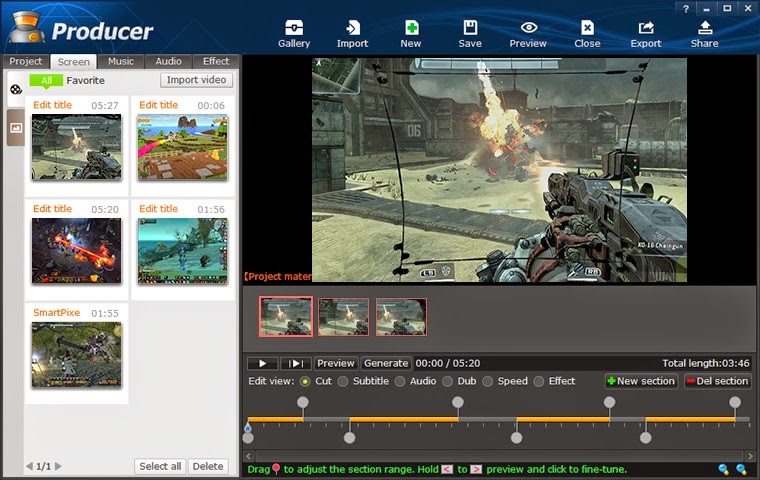The height and width of the screenshot is (480, 760).
Task: Click the blue playhead marker at timeline start
Action: (x=248, y=428)
